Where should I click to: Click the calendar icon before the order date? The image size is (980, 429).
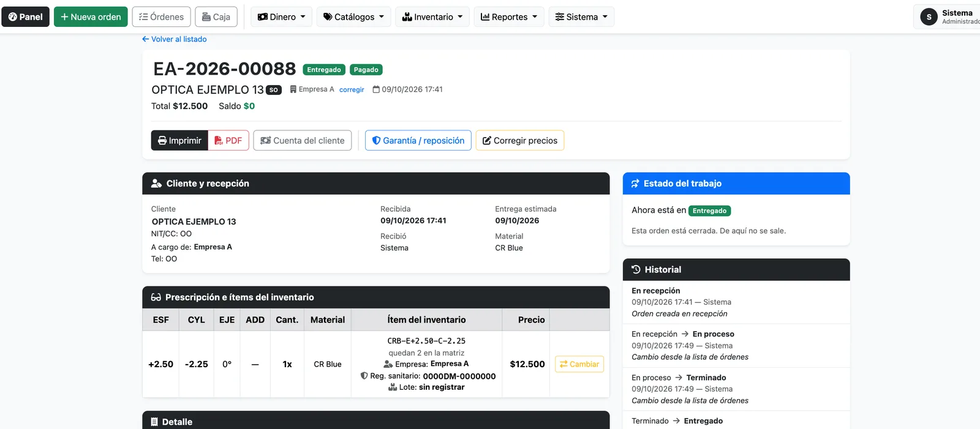377,89
